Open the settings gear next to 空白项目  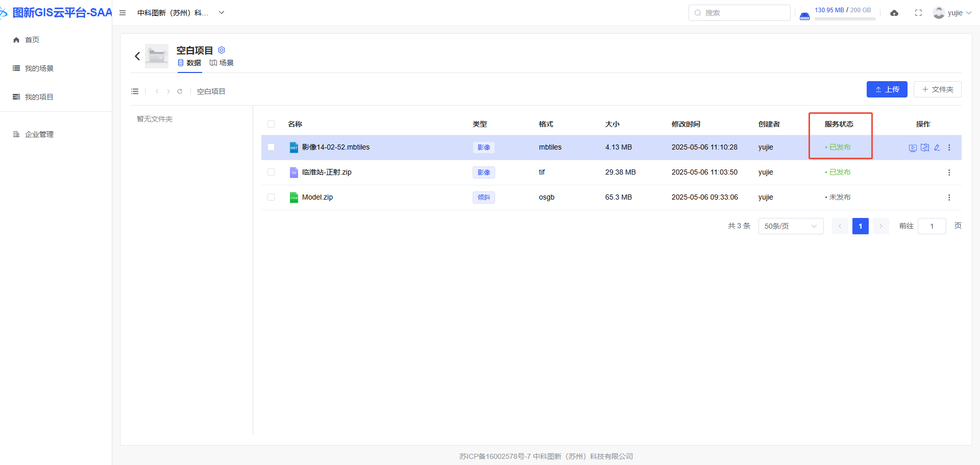coord(222,50)
